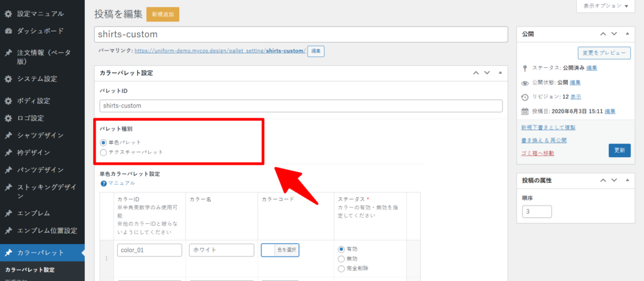
Task: Click the gear icon beside ボディ設定
Action: click(8, 101)
